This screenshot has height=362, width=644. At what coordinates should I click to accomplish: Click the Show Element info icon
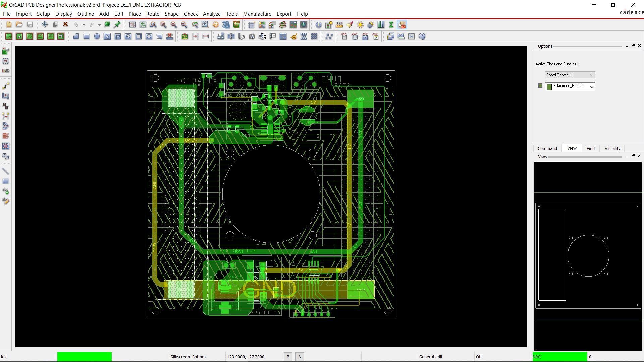319,25
